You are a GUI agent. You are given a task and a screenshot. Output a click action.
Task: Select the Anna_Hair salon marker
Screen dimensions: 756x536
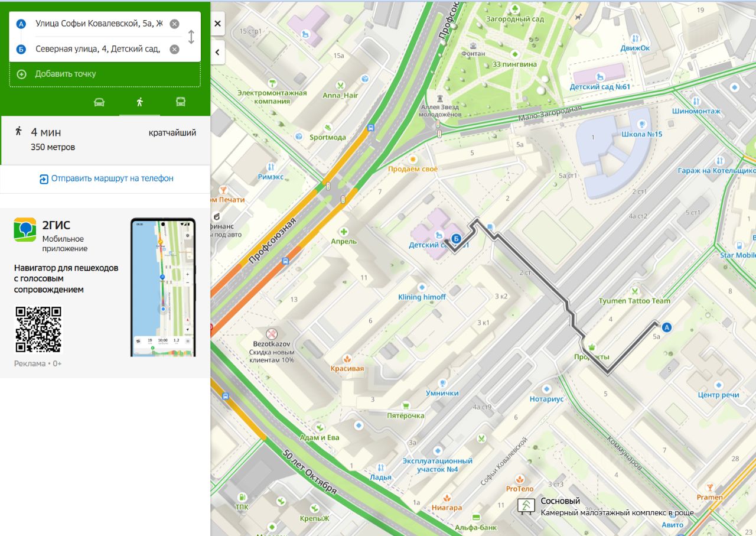(340, 85)
